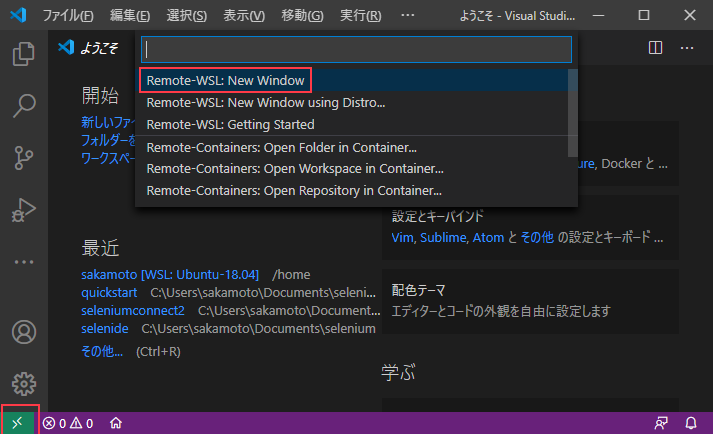This screenshot has height=434, width=713.
Task: Open notifications bell in status bar
Action: coord(691,424)
